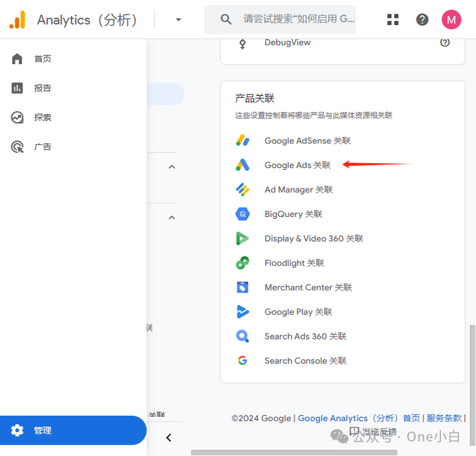This screenshot has height=456, width=476.
Task: Select 管理 at the sidebar bottom
Action: [73, 430]
